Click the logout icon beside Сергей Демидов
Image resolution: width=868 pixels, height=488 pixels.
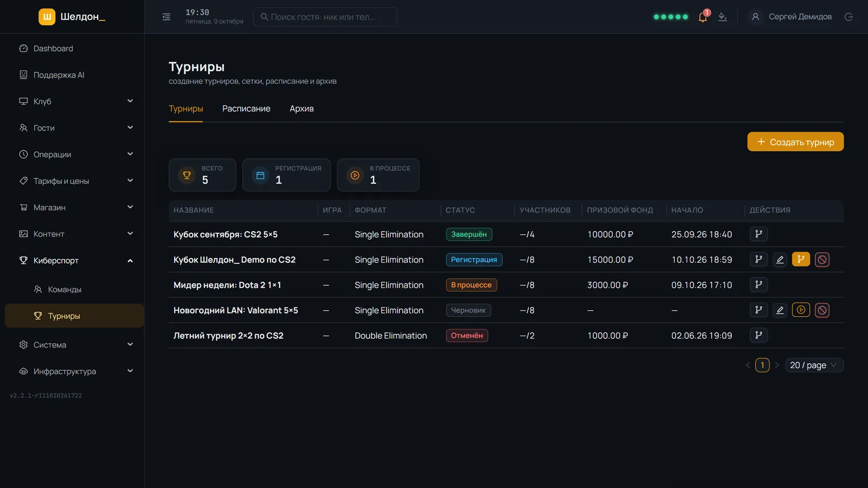[x=848, y=17]
